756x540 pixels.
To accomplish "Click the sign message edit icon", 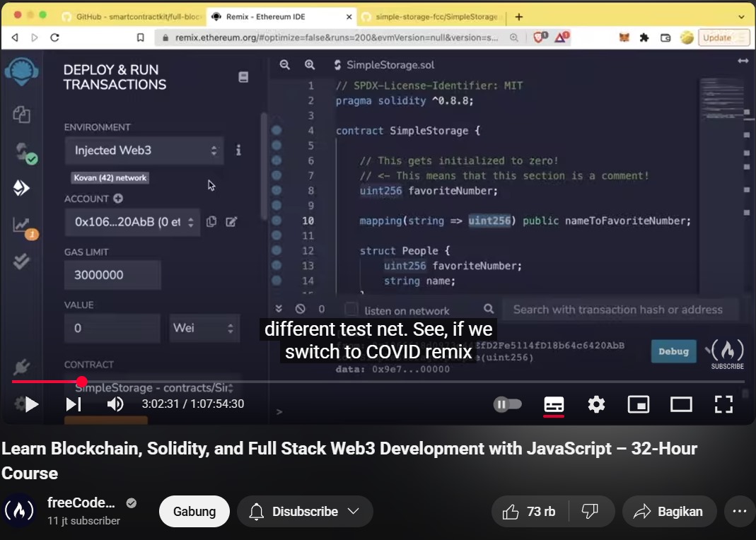I will (x=231, y=222).
